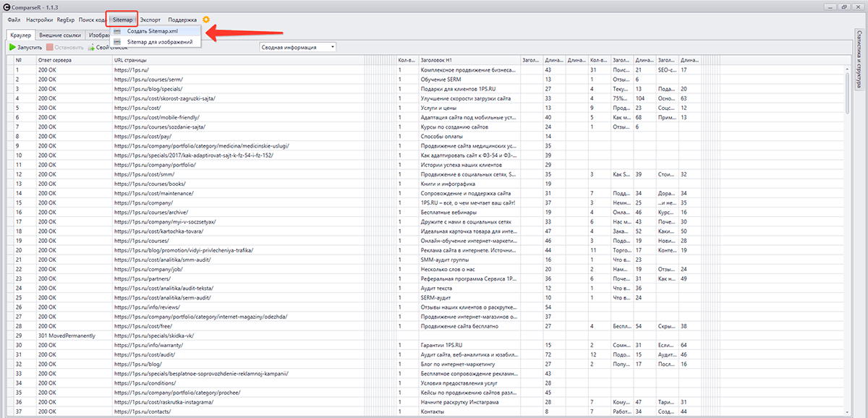Open the Экспорт menu

(150, 20)
